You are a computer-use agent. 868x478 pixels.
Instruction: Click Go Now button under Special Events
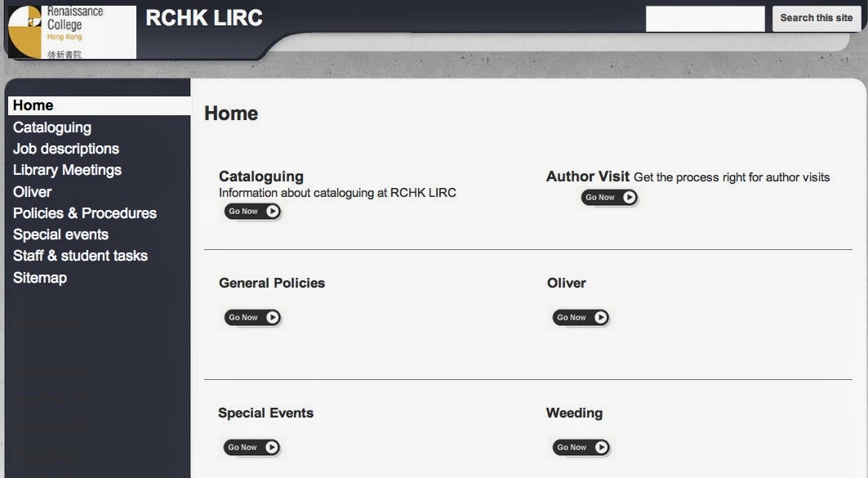[251, 448]
